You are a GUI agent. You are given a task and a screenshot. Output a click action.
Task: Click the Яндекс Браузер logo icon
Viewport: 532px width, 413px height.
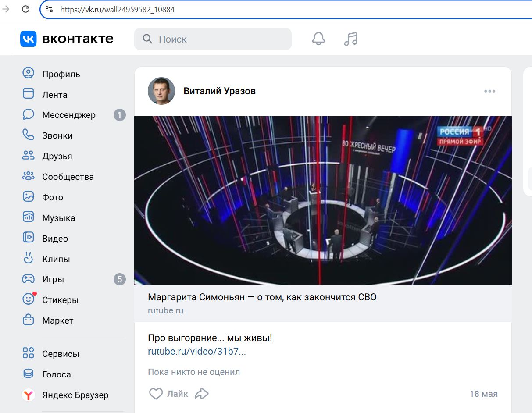(28, 395)
